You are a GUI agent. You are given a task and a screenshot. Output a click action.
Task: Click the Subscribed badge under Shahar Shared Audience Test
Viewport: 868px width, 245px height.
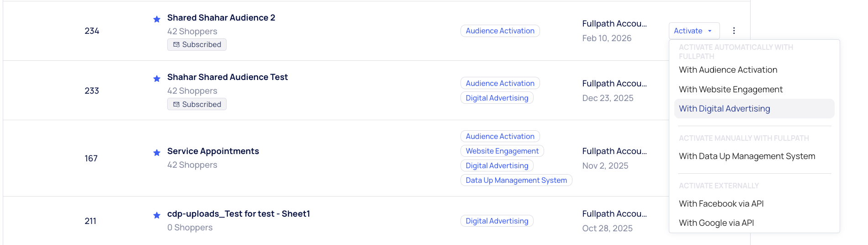[197, 104]
